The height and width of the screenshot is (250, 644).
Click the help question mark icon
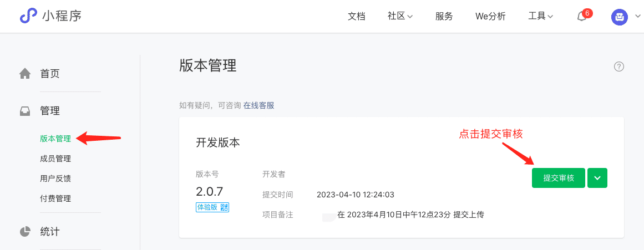tap(619, 67)
